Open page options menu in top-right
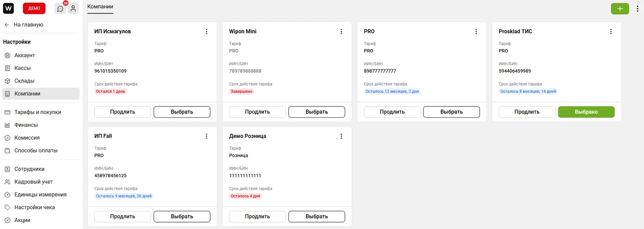Viewport: 644px width, 229px height. pos(638,8)
